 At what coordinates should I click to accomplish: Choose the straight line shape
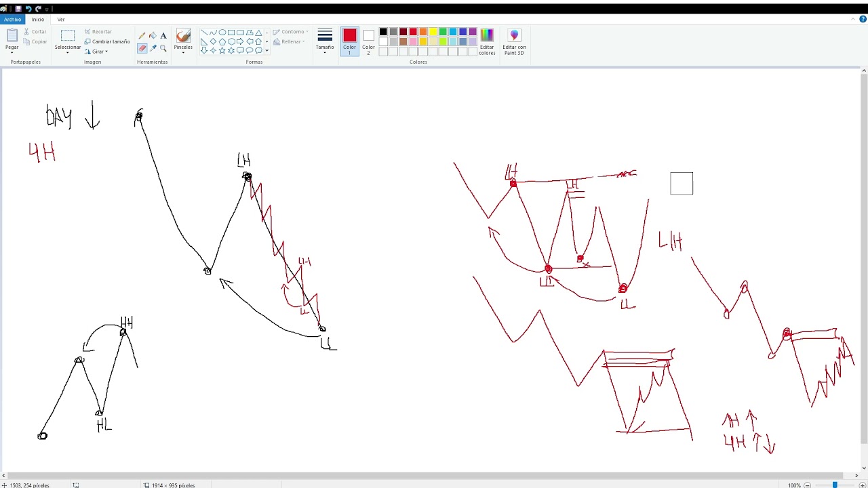pos(204,33)
